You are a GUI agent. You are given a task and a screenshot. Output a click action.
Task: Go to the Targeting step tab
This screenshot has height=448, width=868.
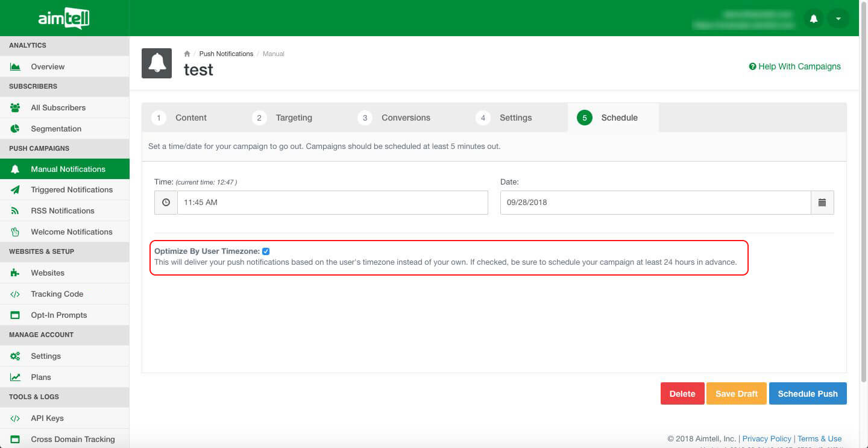pyautogui.click(x=283, y=118)
